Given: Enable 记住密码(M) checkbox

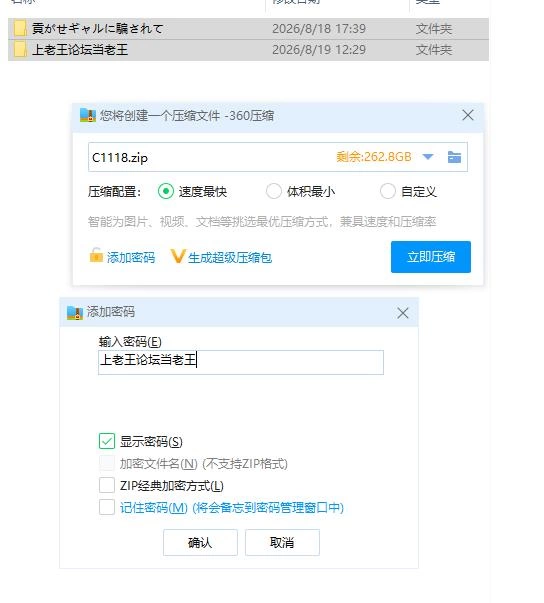Looking at the screenshot, I should point(106,507).
